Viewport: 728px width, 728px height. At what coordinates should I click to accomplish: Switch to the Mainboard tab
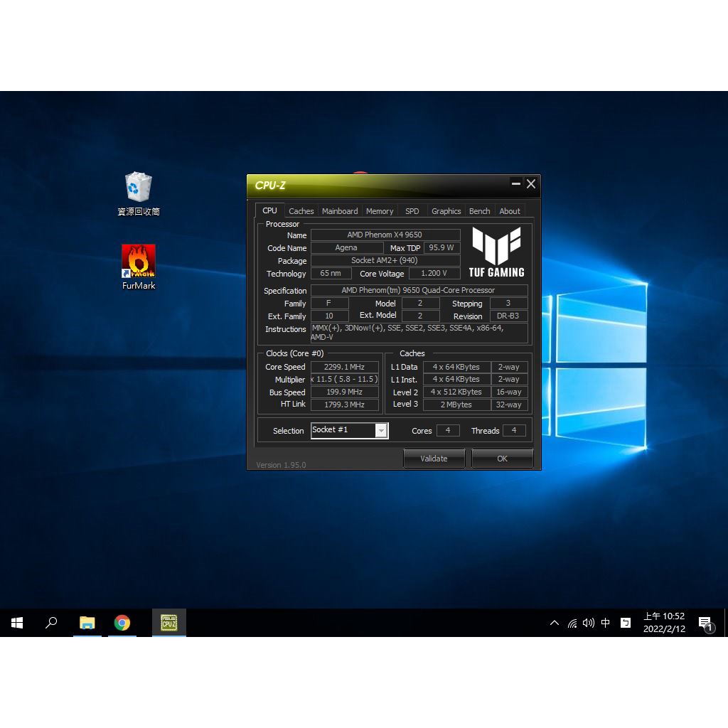pos(340,211)
